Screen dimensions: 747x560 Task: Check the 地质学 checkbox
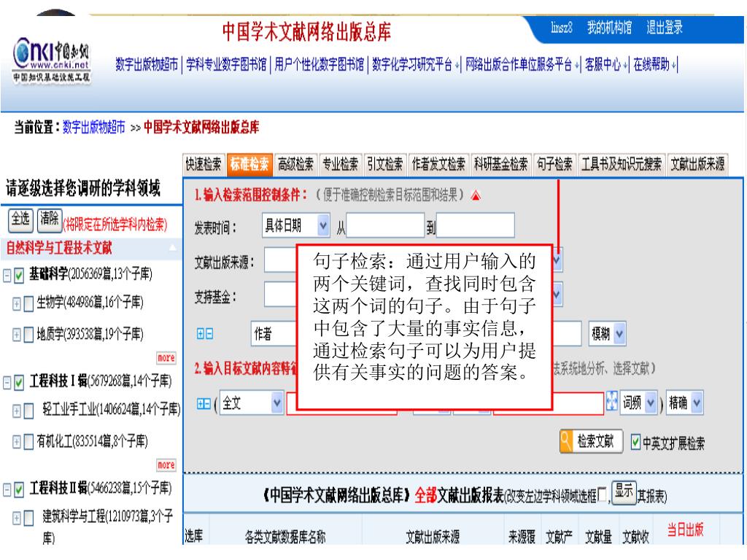coord(28,335)
